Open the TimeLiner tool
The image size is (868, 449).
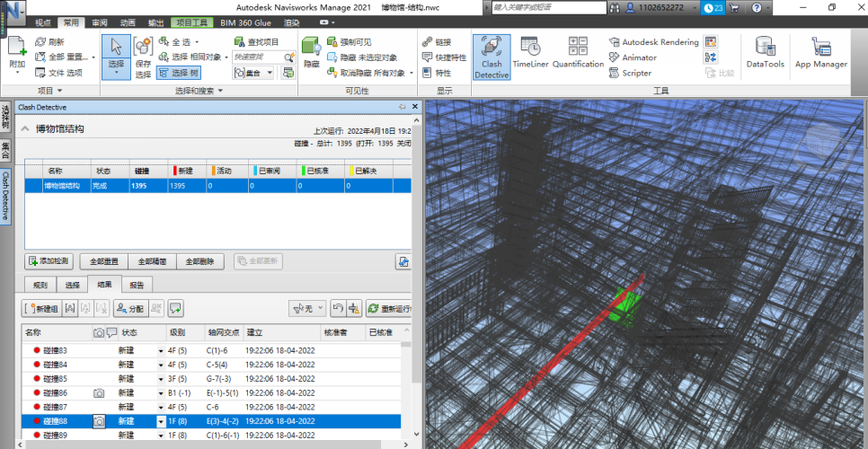(530, 53)
